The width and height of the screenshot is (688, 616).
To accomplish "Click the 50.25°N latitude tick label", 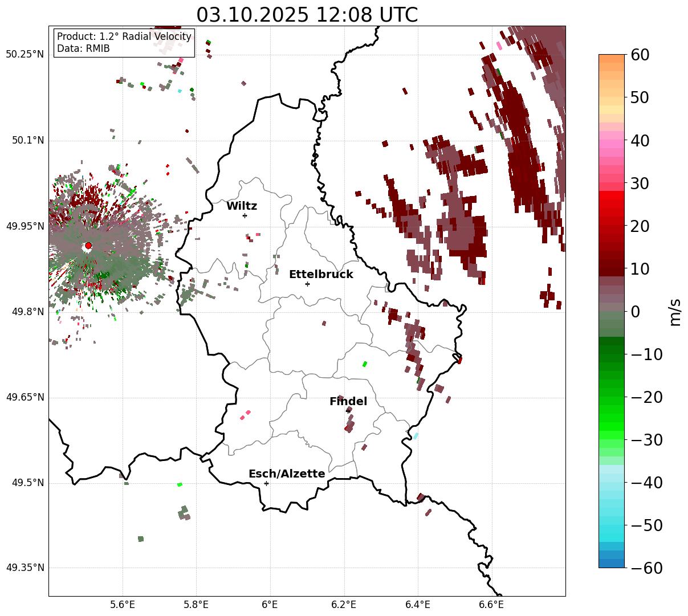I will tap(25, 55).
